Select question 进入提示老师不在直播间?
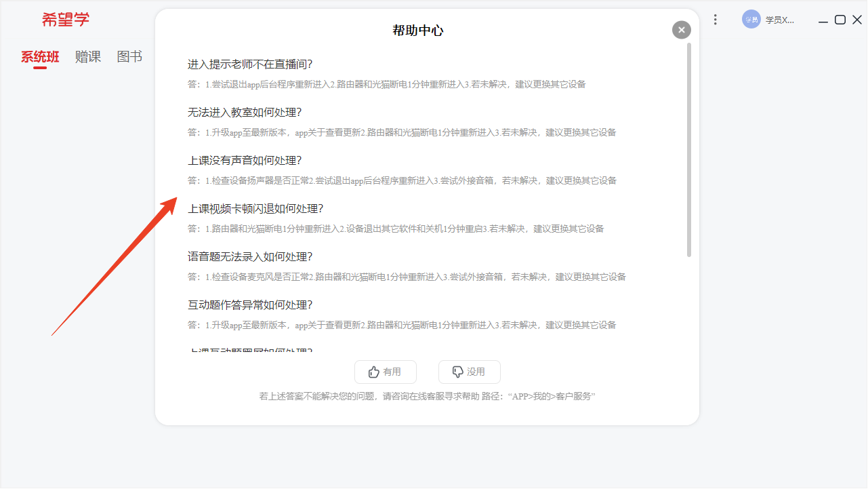Screen dimensions: 868x489 pyautogui.click(x=250, y=64)
